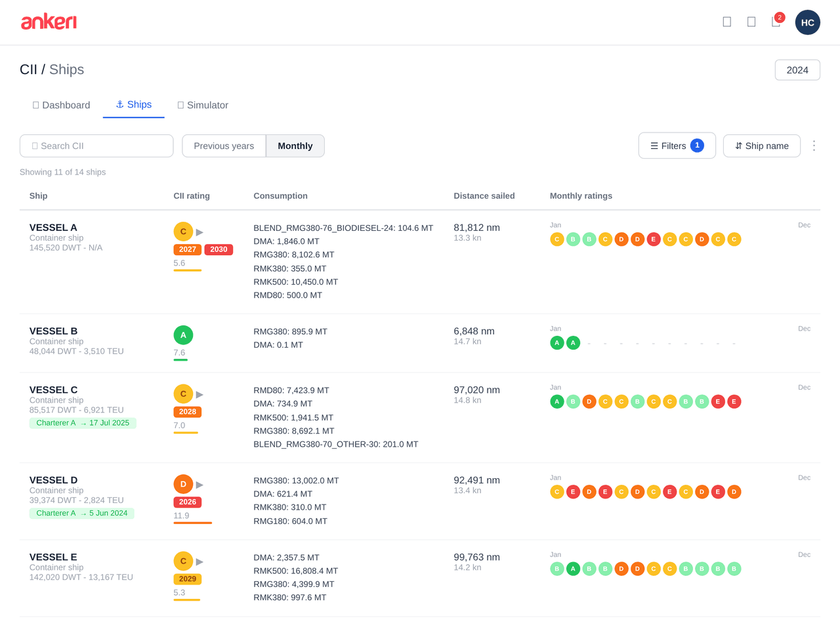Screen dimensions: 840x631
Task: Open the 2024 year selector
Action: click(x=797, y=70)
